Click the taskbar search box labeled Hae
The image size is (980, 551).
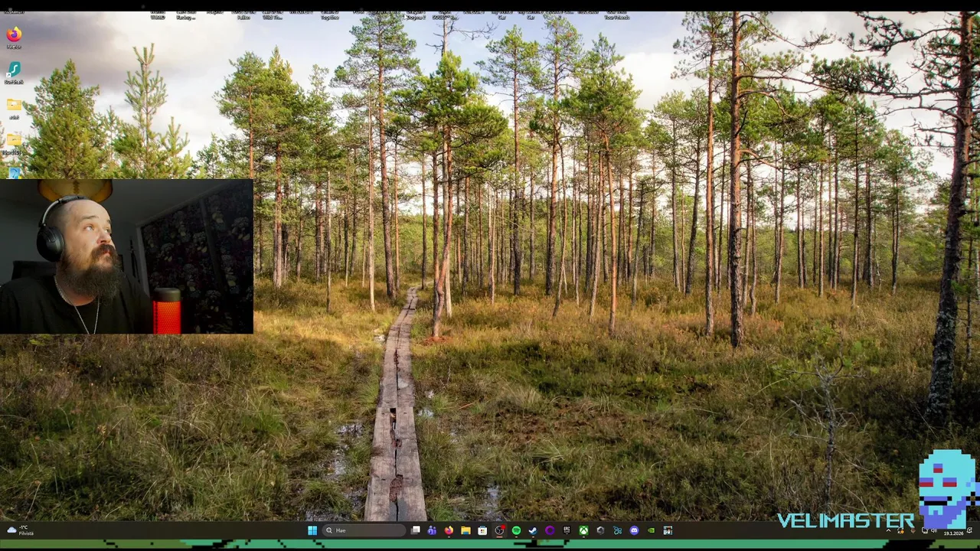364,530
